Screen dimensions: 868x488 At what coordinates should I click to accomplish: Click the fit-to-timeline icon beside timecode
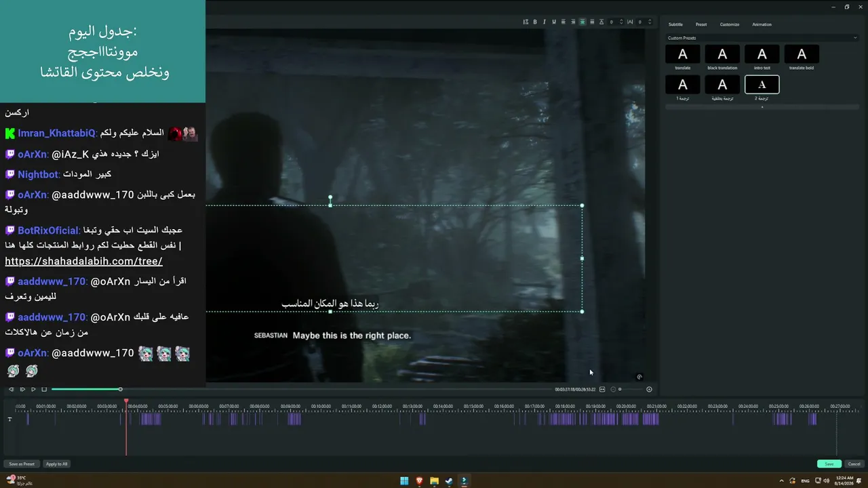(602, 389)
